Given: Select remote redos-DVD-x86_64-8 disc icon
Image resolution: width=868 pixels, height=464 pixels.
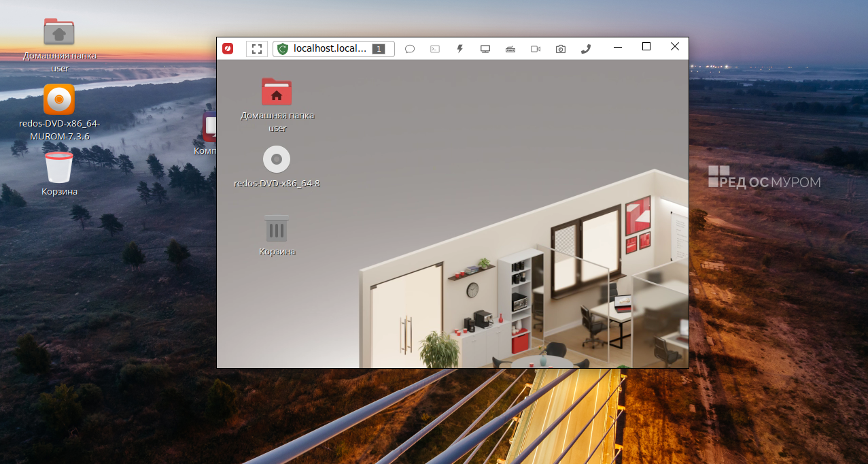Looking at the screenshot, I should (x=277, y=159).
